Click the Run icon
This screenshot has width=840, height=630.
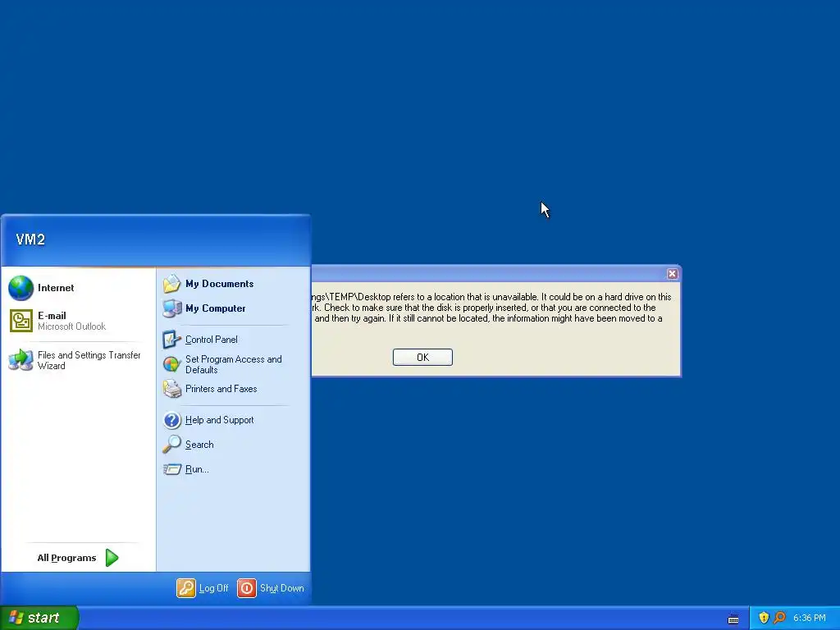pos(172,469)
